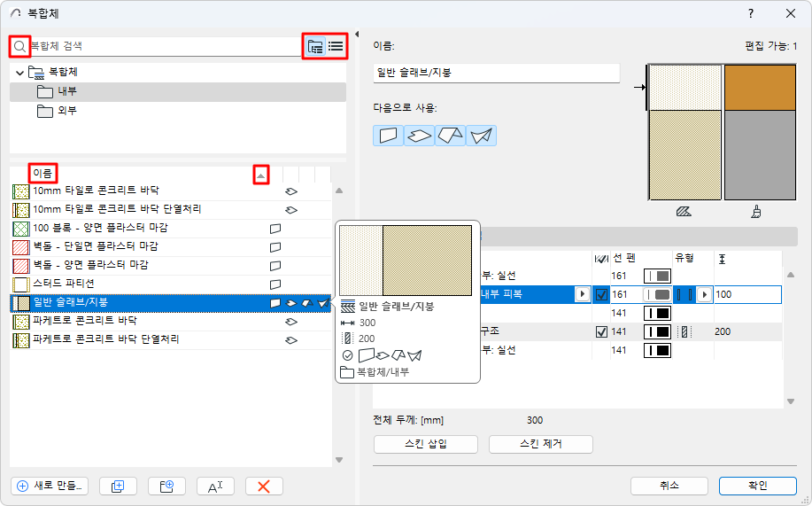The height and width of the screenshot is (506, 812).
Task: Click fill icon of 스터드 파티션
Action: [21, 284]
